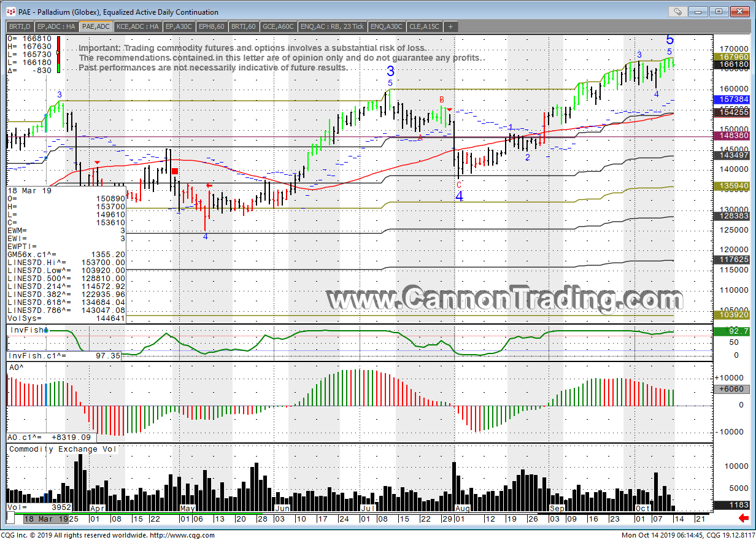The width and height of the screenshot is (756, 540).
Task: Click the red left arrow at bottom right
Action: 743,519
